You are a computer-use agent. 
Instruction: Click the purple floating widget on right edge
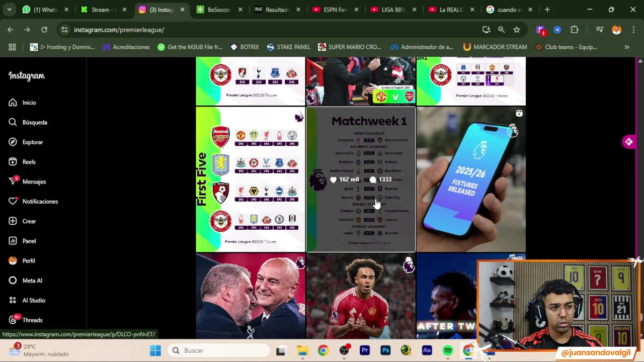629,142
